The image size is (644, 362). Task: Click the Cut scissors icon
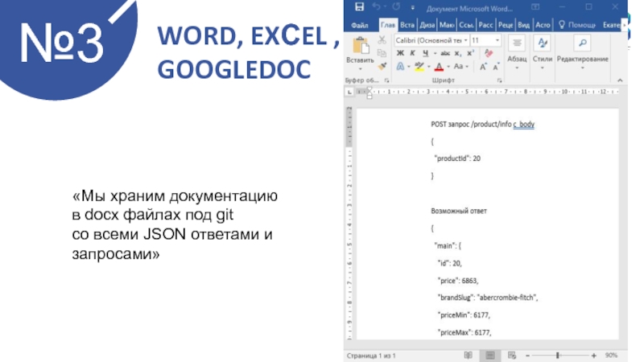click(382, 39)
